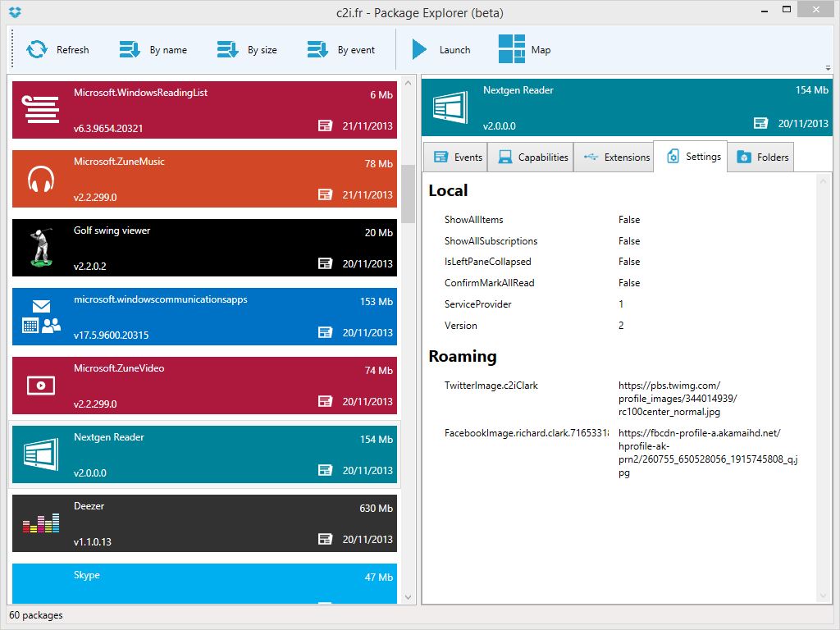Click the ShowAllSubscriptions setting label
Image resolution: width=840 pixels, height=630 pixels.
pyautogui.click(x=491, y=241)
